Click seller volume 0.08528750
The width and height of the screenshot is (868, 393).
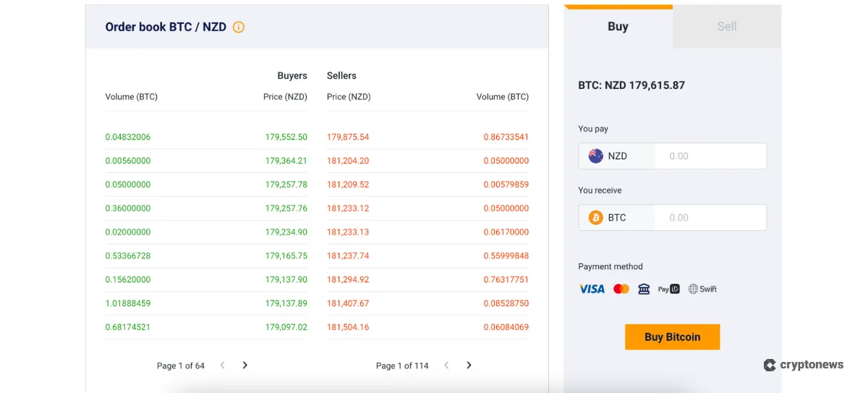[x=506, y=303]
